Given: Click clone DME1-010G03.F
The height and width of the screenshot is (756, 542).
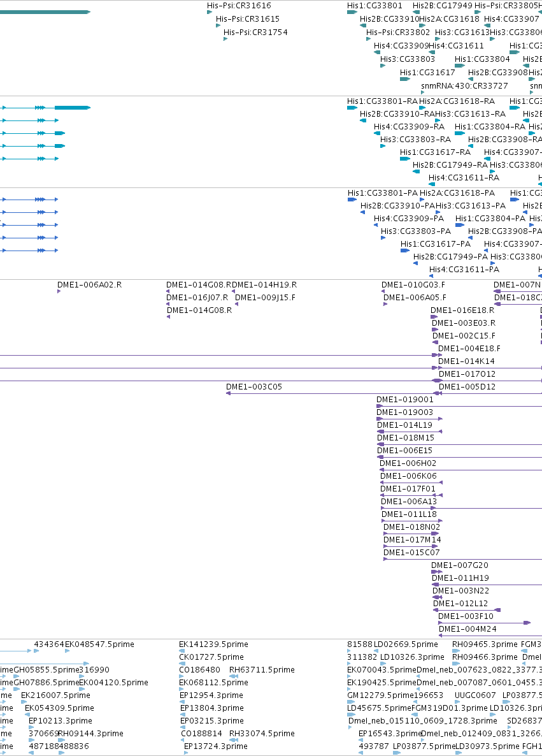Looking at the screenshot, I should tap(413, 285).
